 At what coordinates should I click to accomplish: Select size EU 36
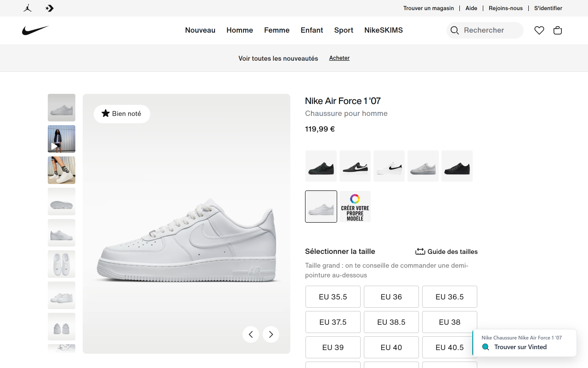pyautogui.click(x=391, y=297)
